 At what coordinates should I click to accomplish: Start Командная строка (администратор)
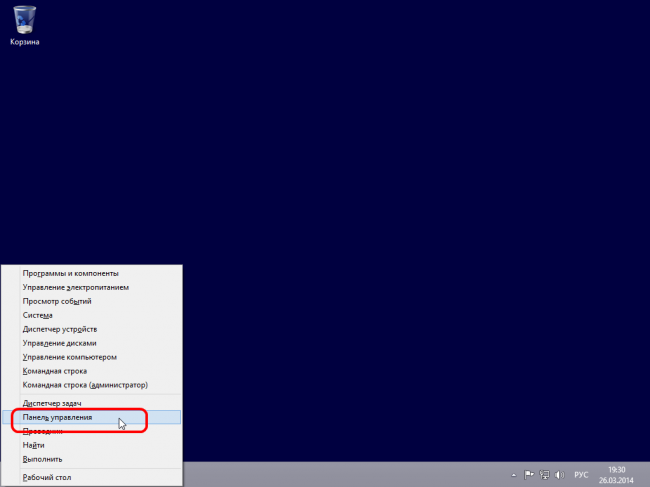coord(85,385)
